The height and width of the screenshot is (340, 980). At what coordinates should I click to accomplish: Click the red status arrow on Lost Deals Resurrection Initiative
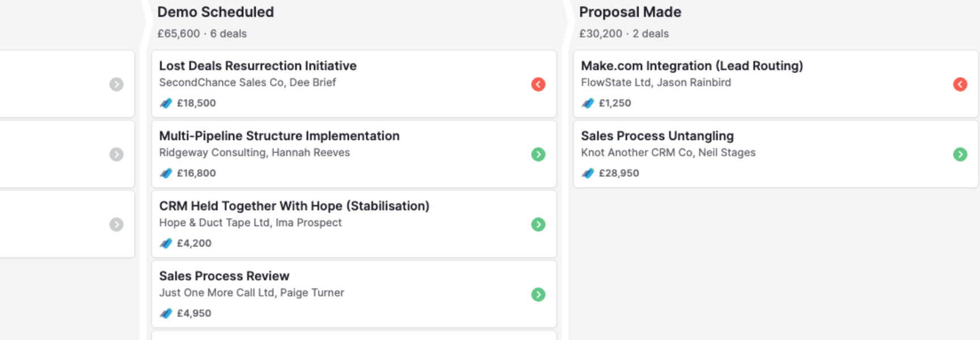[538, 84]
